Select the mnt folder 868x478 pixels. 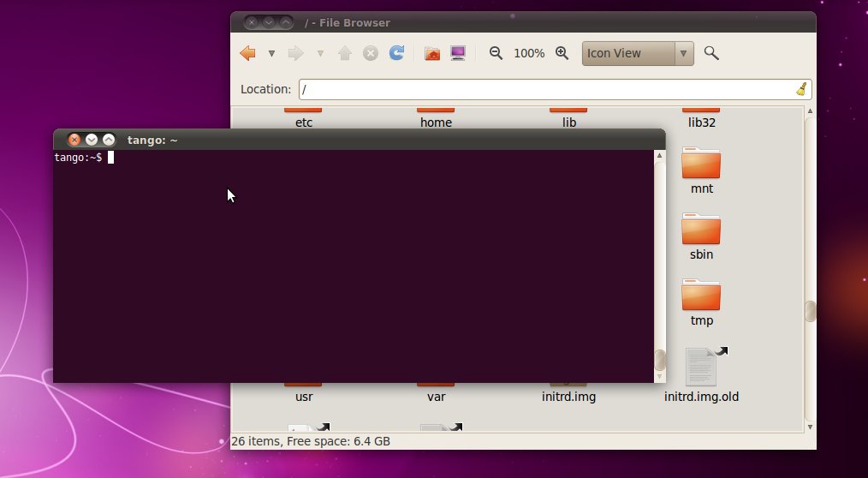pos(701,164)
